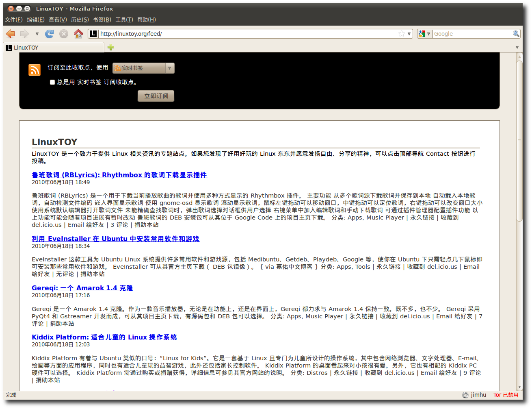Viewport: 532px width, 409px height.
Task: Open the Gereqi Amarok 1.4 clone link
Action: 82,288
